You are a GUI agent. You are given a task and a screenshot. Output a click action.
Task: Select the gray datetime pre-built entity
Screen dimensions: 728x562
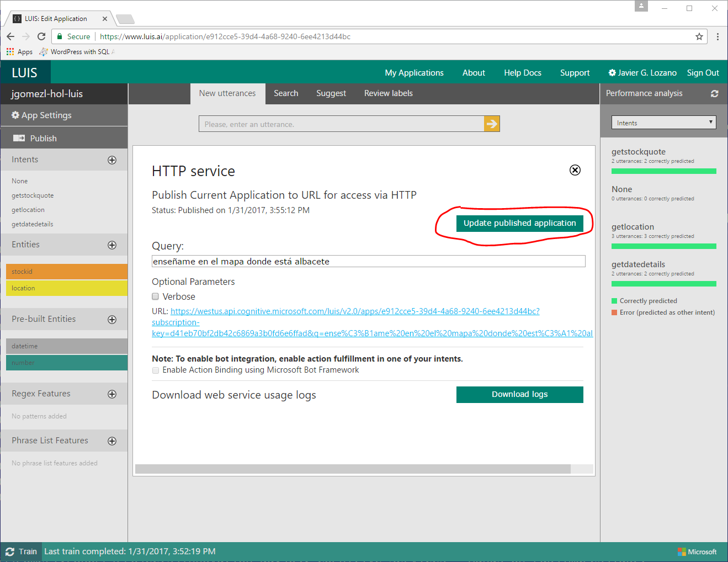coord(67,346)
